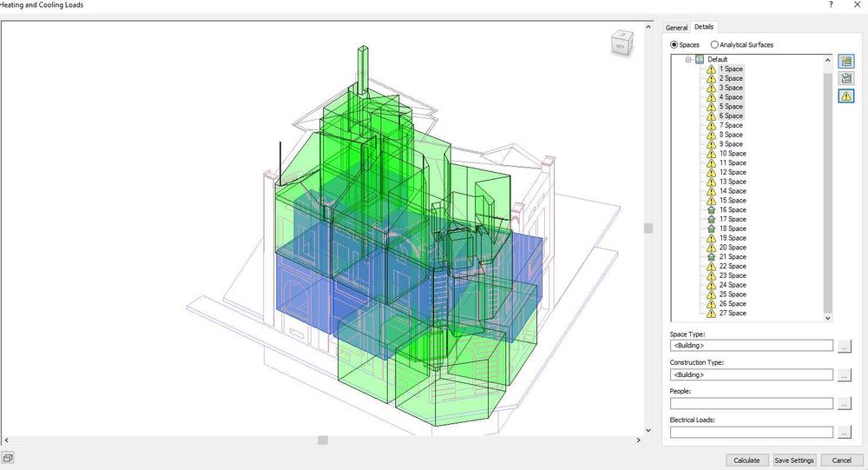Switch to the Details tab
The image size is (868, 470).
tap(704, 27)
